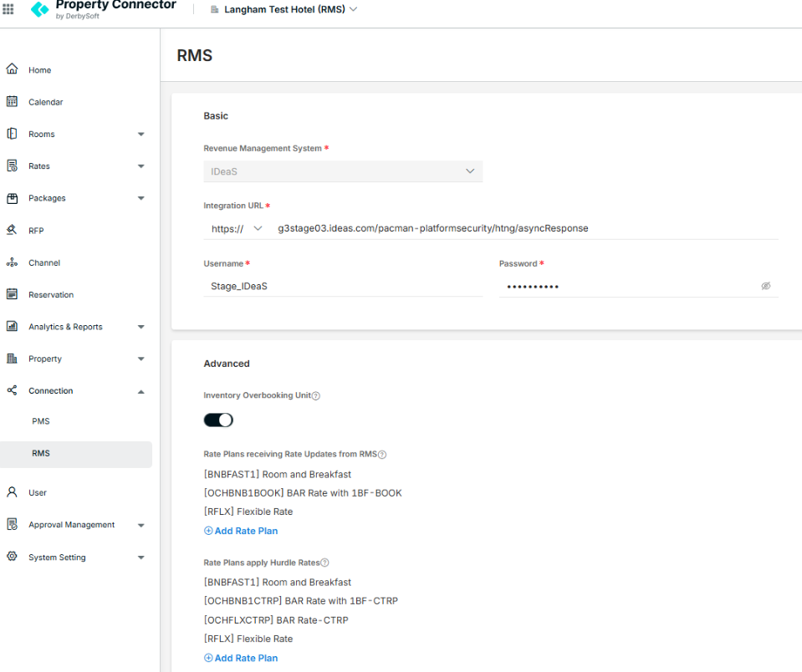
Task: Click the Packages box icon
Action: (12, 198)
